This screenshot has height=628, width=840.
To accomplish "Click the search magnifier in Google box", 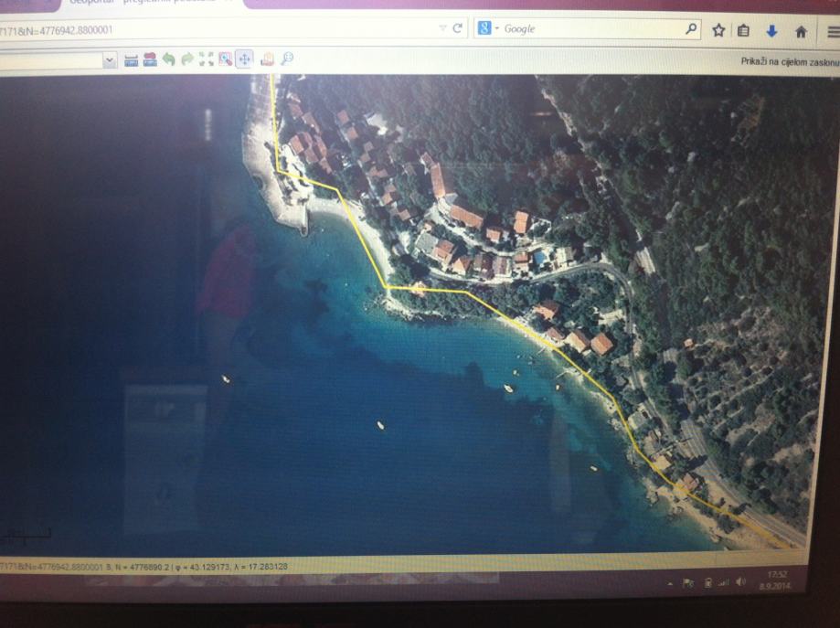I will [691, 29].
